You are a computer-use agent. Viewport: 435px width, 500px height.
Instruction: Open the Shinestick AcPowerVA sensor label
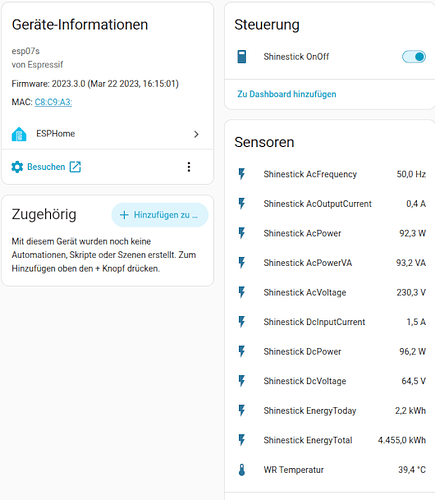coord(307,263)
